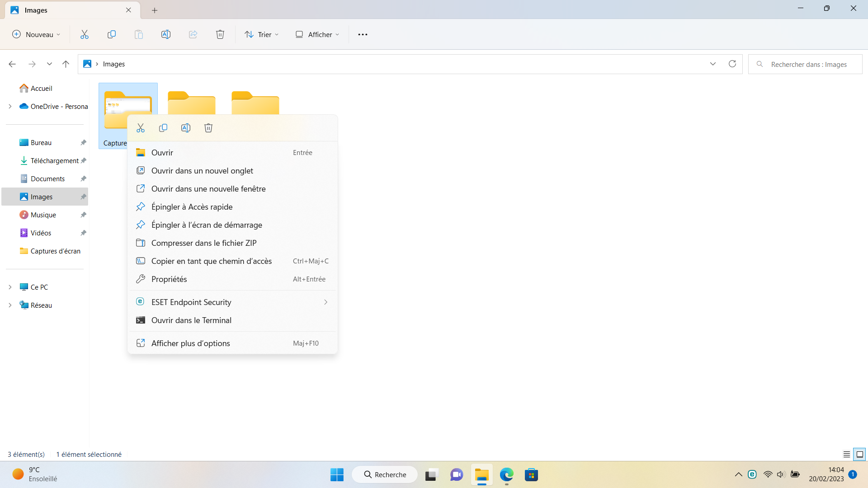This screenshot has height=488, width=868.
Task: Go up one folder level
Action: (x=66, y=64)
